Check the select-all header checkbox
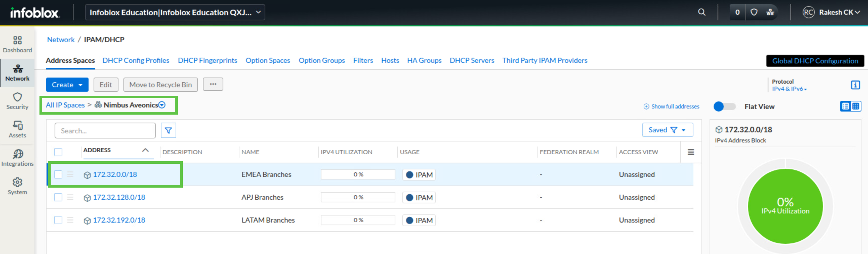This screenshot has width=868, height=254. click(58, 152)
